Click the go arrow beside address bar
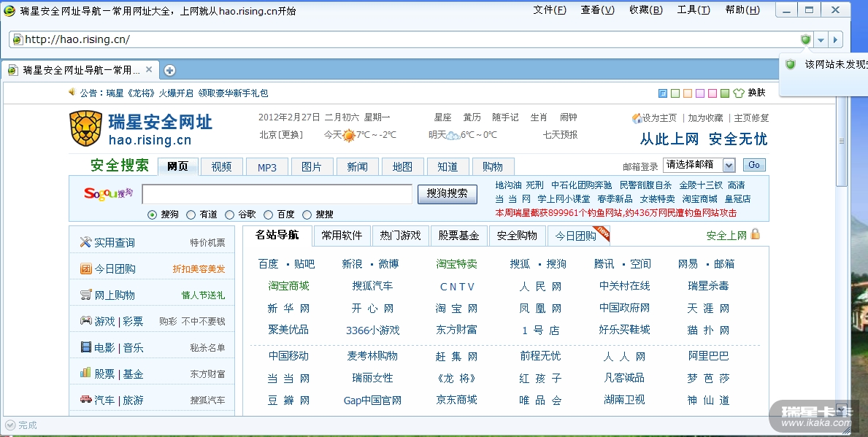The height and width of the screenshot is (437, 868). click(835, 39)
